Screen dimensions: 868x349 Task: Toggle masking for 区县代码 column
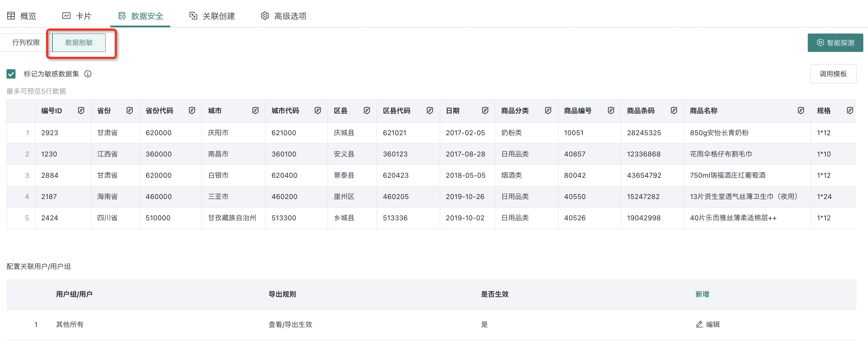click(430, 111)
